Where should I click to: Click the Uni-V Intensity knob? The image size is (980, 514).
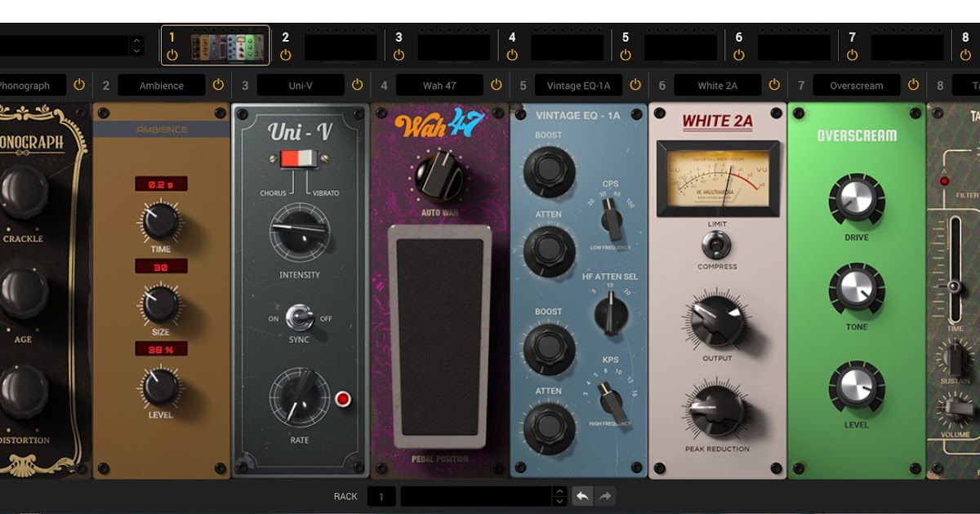[x=300, y=233]
